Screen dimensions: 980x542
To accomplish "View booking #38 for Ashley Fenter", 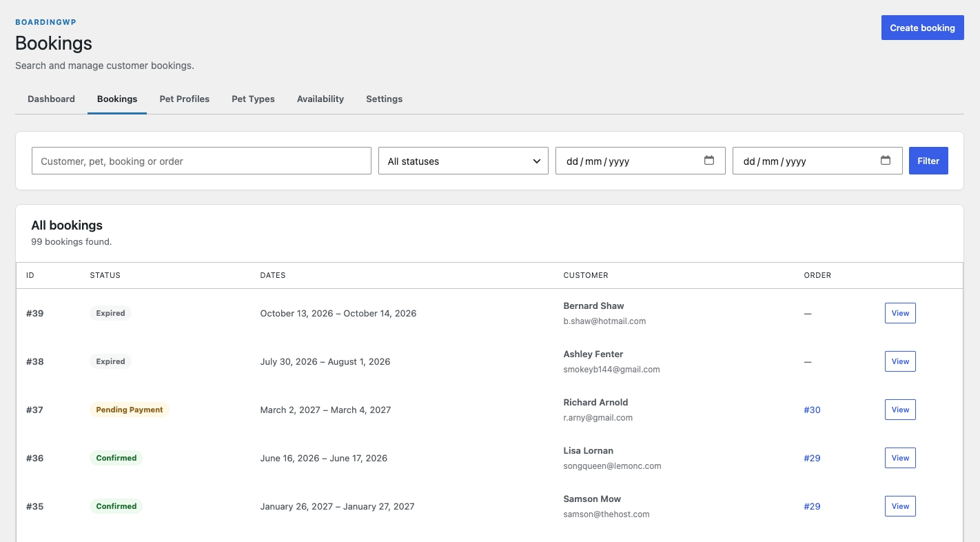I will pos(900,361).
